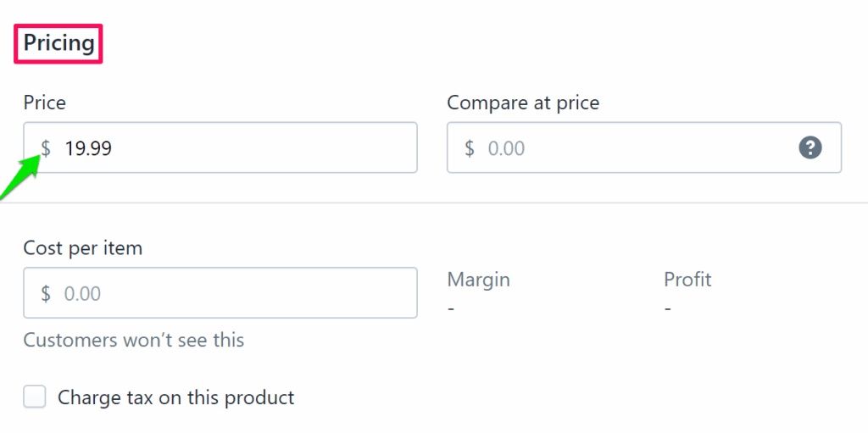868x433 pixels.
Task: Click the Margin label
Action: (x=479, y=279)
